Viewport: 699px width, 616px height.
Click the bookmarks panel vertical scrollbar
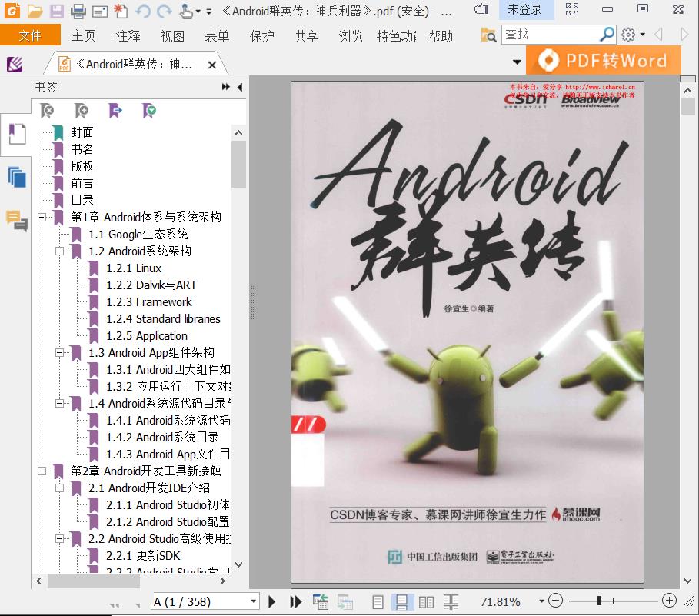pyautogui.click(x=238, y=164)
